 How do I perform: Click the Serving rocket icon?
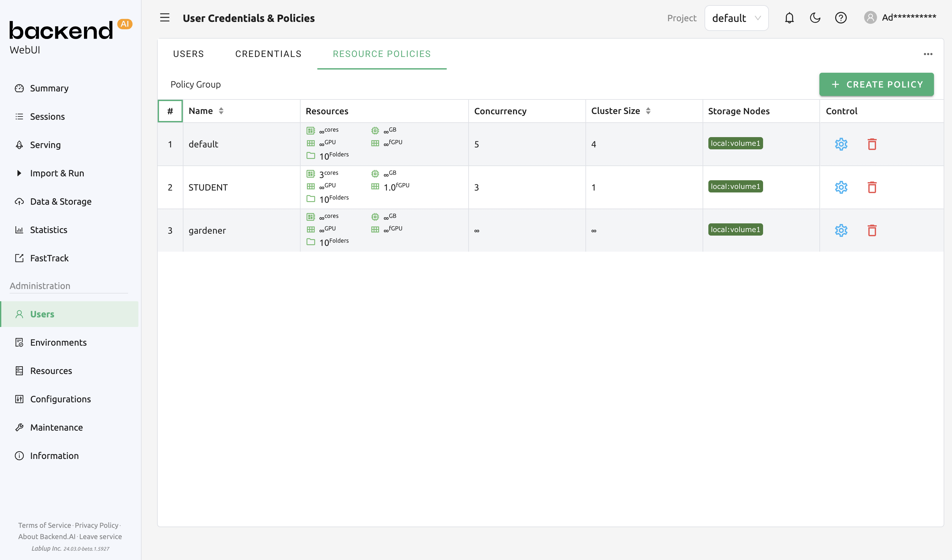tap(19, 145)
